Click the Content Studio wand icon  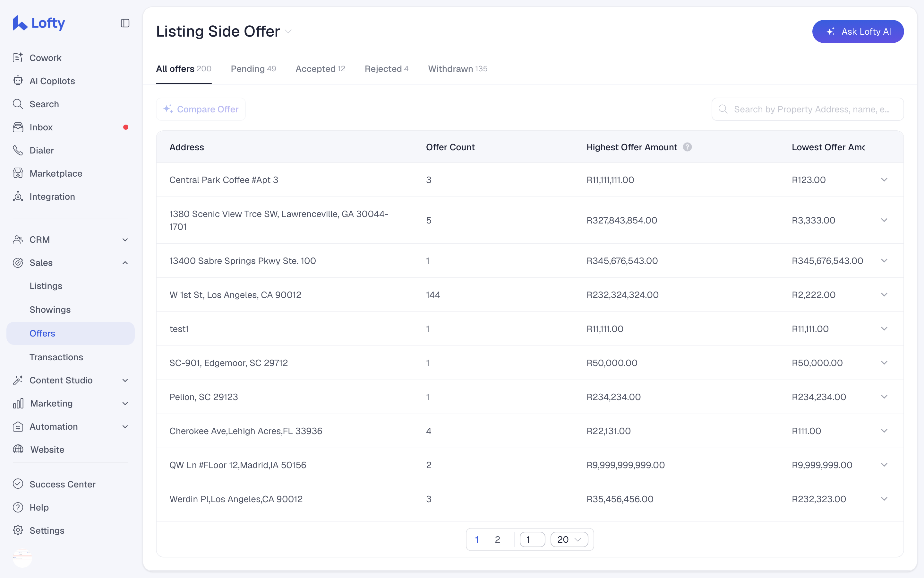coord(18,381)
